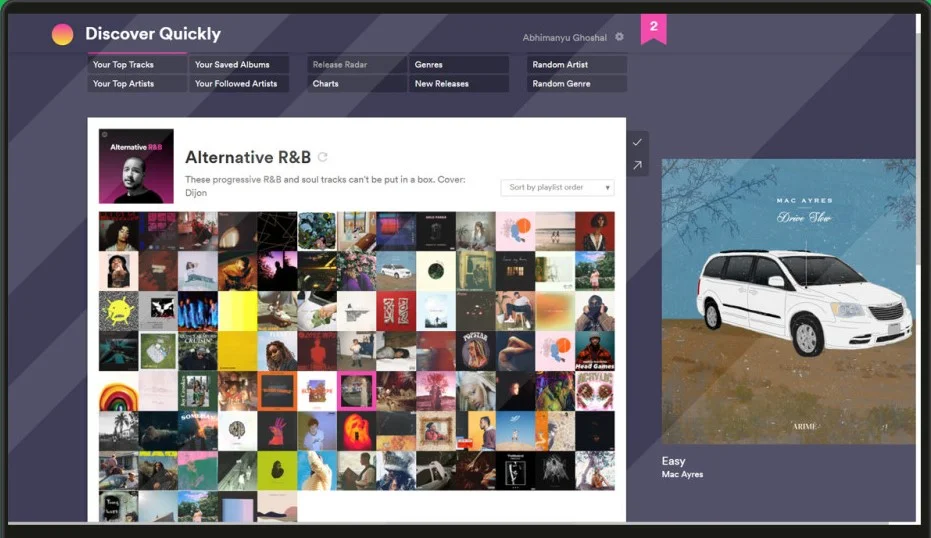Select the pink rooster on dark cover

coord(277,431)
